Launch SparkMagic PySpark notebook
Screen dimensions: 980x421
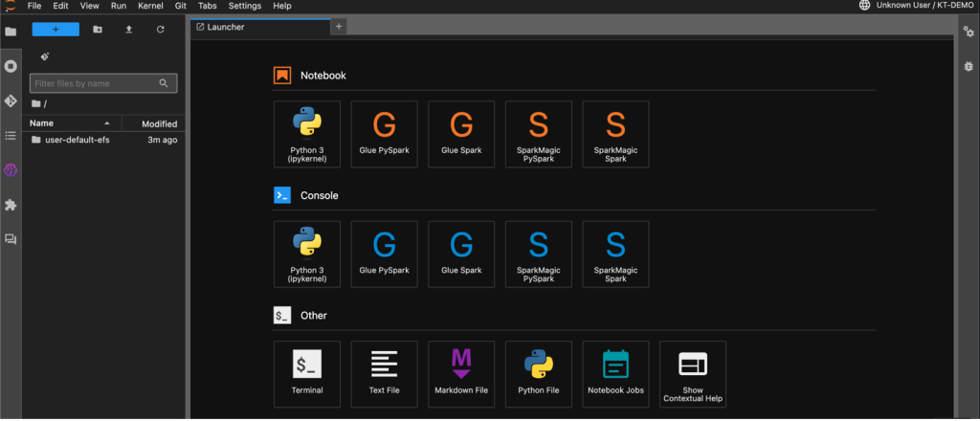[538, 134]
